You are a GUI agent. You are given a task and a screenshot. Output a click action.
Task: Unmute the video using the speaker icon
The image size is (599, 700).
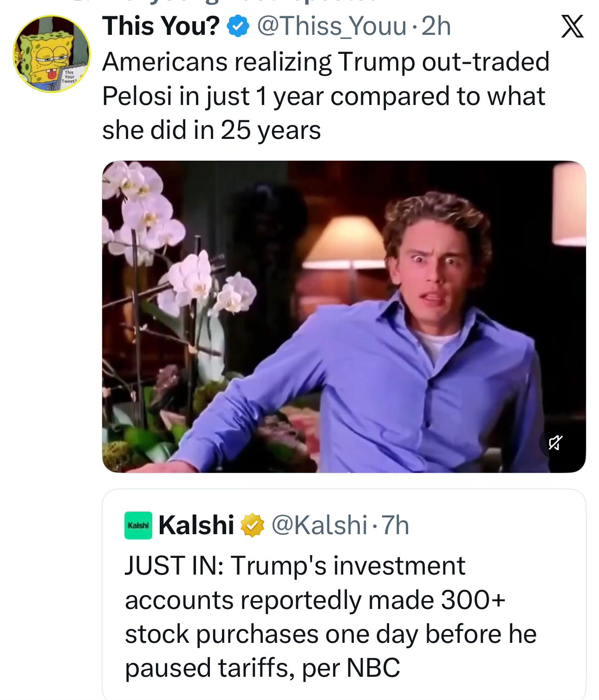pos(555,442)
